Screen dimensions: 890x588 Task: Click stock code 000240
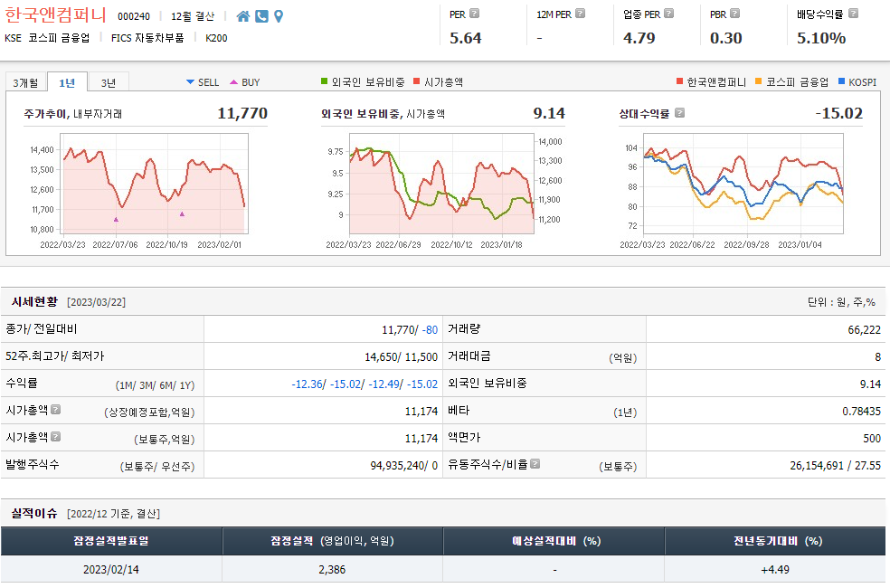pos(134,16)
